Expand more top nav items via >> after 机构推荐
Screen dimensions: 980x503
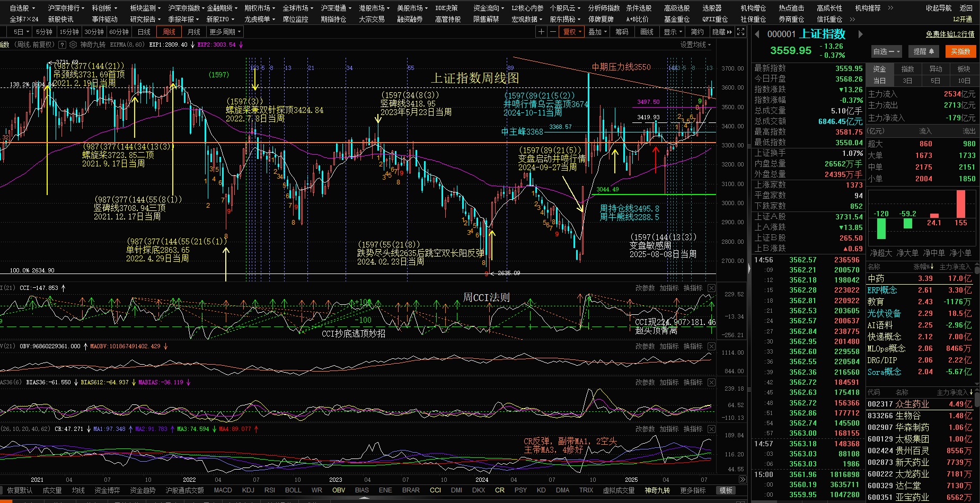click(x=890, y=8)
